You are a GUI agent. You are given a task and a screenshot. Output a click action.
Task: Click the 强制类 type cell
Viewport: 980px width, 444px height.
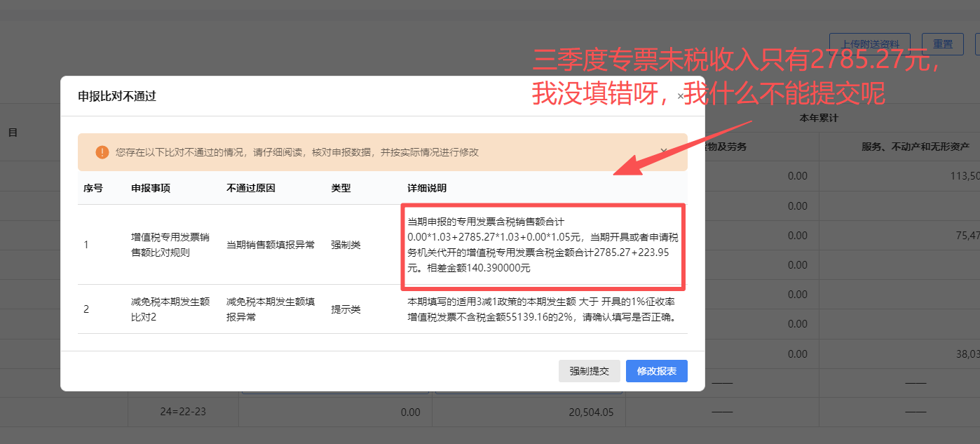click(346, 245)
